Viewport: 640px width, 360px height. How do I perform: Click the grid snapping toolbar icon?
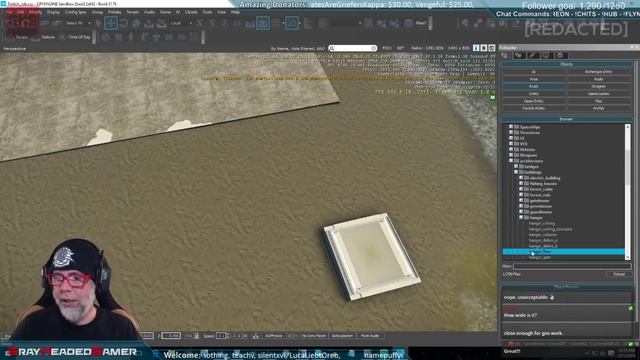point(276,23)
